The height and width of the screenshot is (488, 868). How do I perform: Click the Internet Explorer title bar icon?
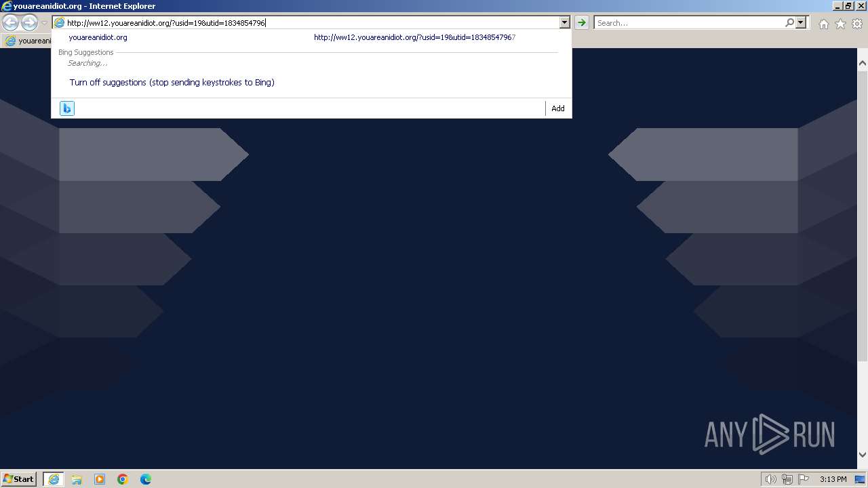(7, 6)
